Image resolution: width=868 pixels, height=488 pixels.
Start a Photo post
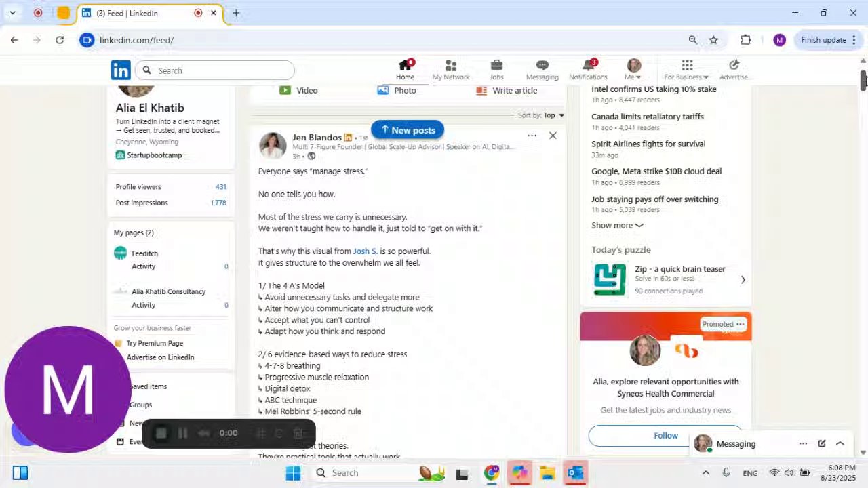click(397, 90)
